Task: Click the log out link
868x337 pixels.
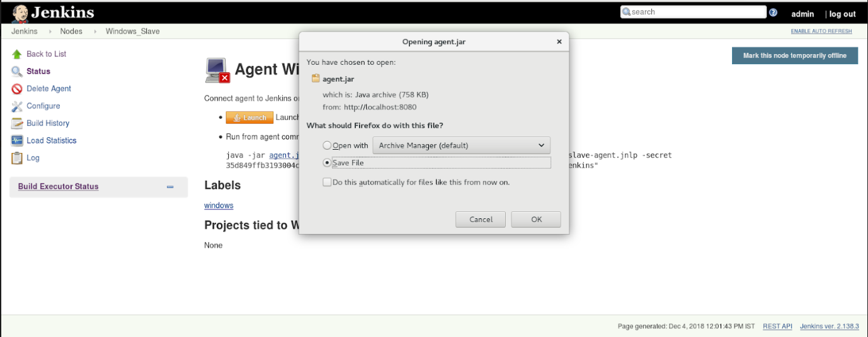Action: (x=843, y=14)
